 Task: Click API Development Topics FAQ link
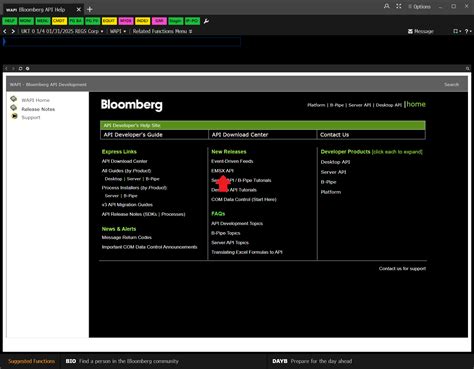point(237,223)
